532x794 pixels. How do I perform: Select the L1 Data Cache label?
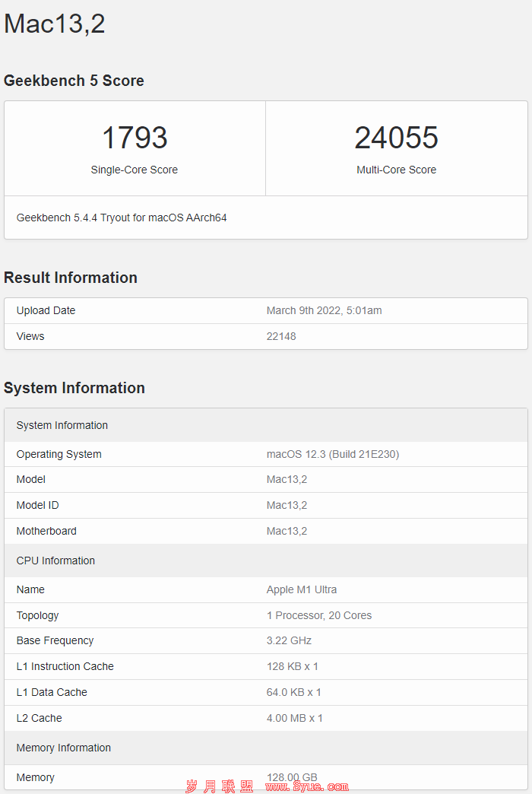coord(52,692)
